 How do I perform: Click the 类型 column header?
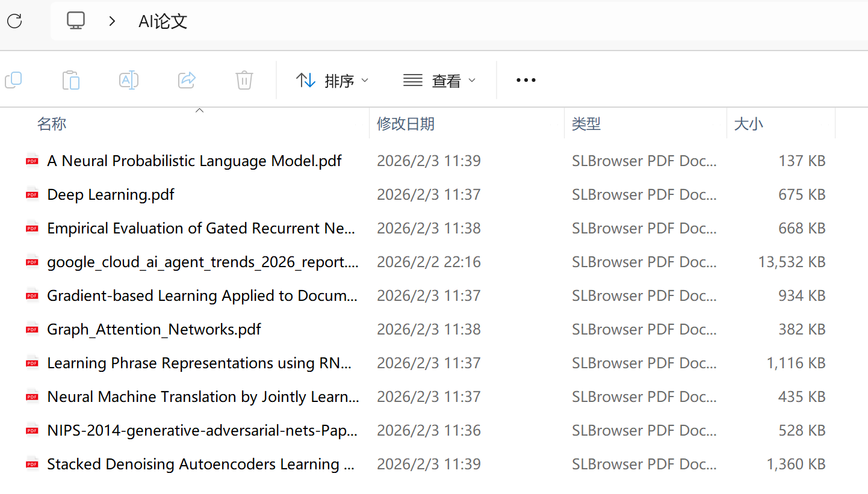[586, 123]
